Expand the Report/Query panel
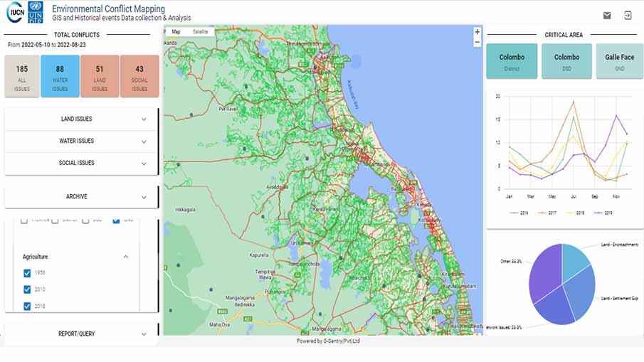 pyautogui.click(x=81, y=334)
